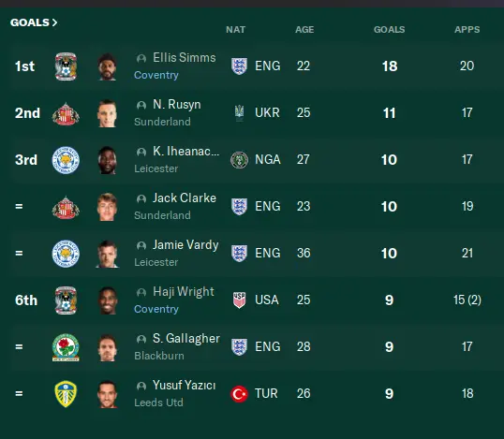Open Ellis Simms player profile
Screen dimensions: 504x439
pyautogui.click(x=185, y=58)
